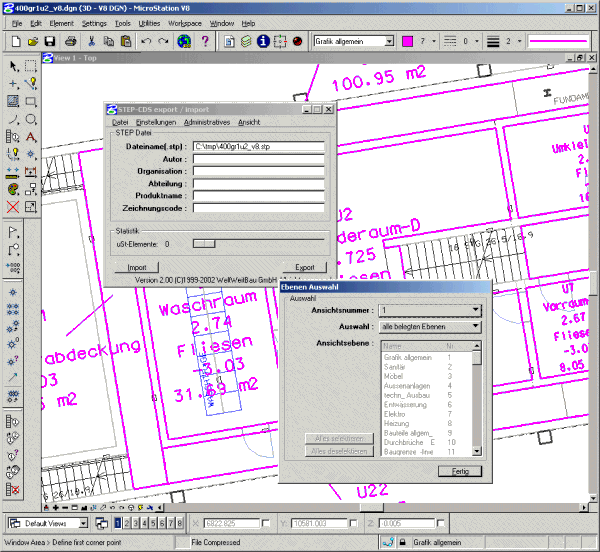Viewport: 600px width, 552px height.
Task: Toggle the Y coordinate lock checkbox
Action: (354, 523)
